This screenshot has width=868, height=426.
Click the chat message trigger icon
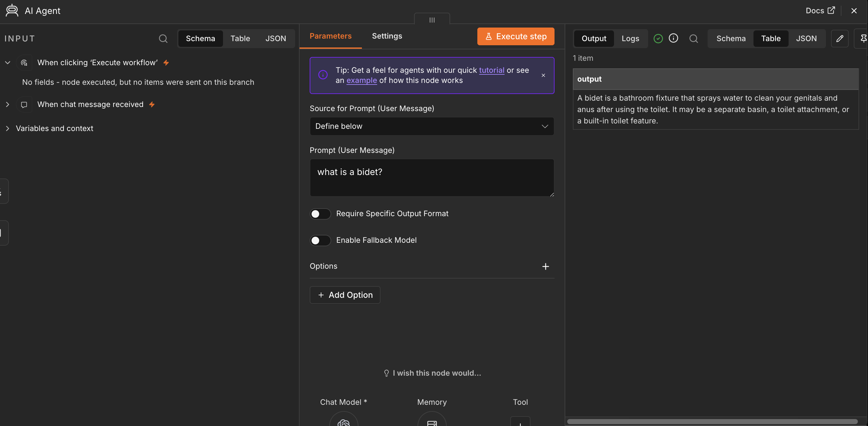coord(24,104)
